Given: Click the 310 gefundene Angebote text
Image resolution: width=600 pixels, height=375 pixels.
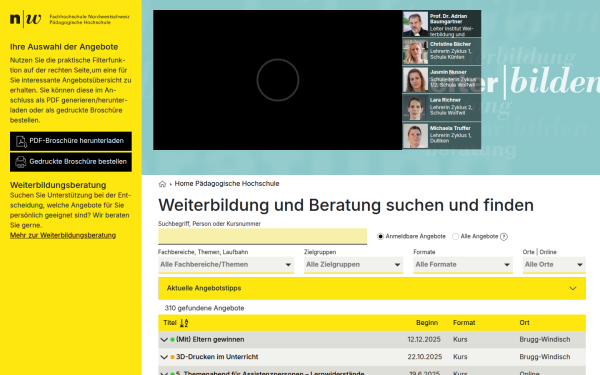Looking at the screenshot, I should [x=204, y=308].
